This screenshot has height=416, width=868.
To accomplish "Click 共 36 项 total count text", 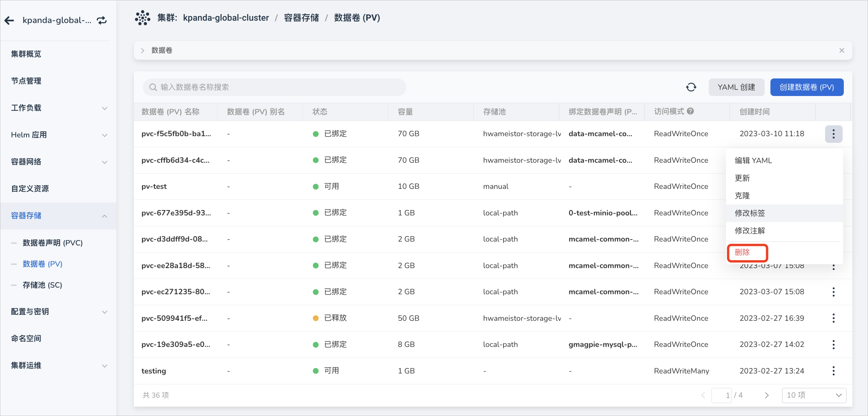I will point(156,395).
